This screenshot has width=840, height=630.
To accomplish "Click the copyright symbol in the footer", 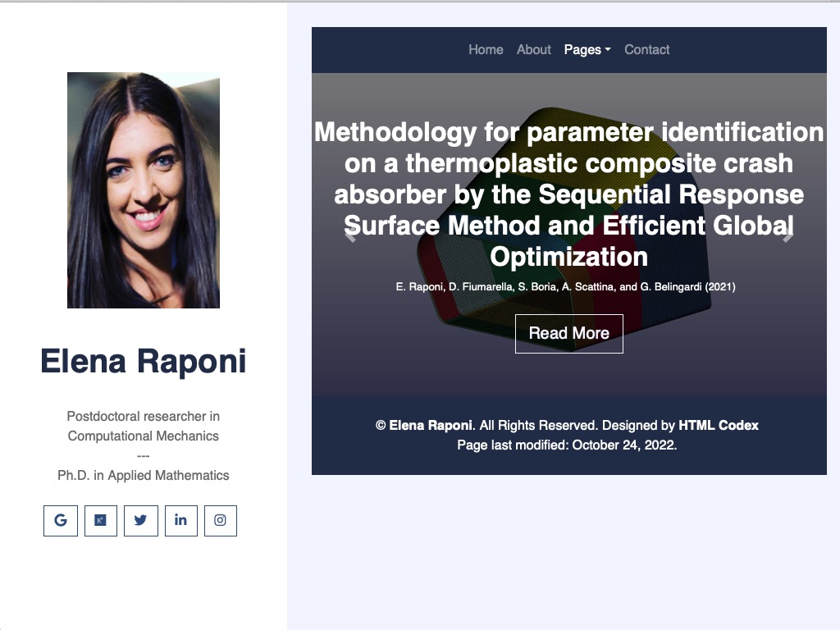I will tap(380, 426).
